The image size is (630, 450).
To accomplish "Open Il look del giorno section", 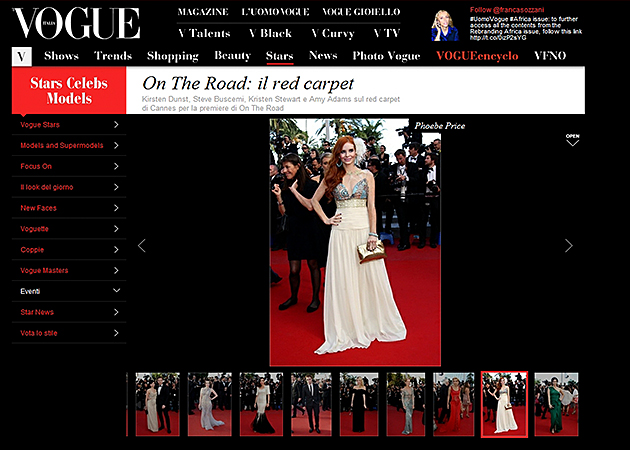I will 68,187.
